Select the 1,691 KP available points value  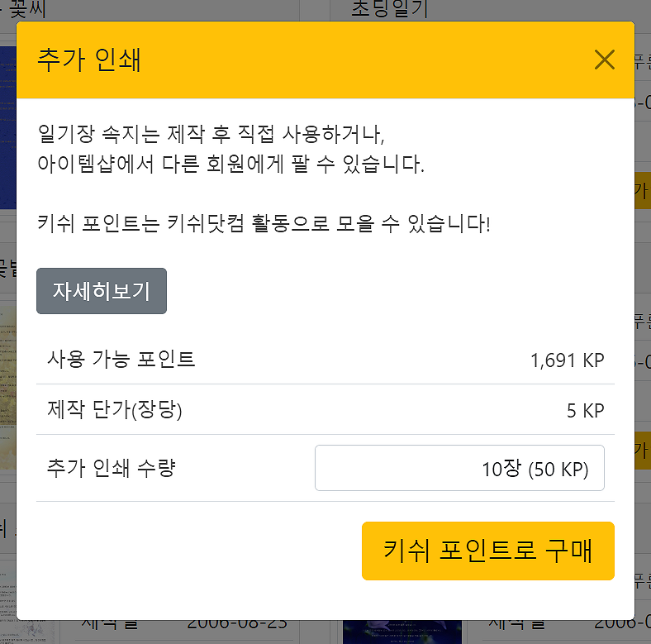[567, 360]
